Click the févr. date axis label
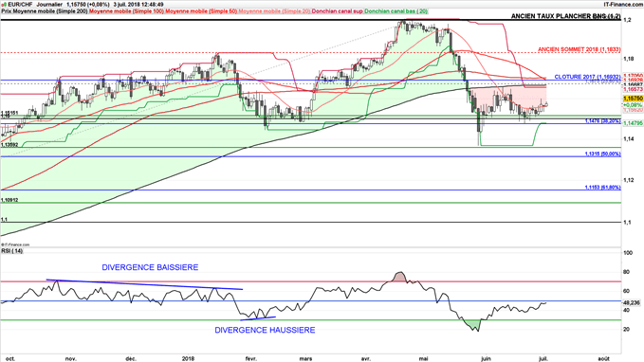This screenshot has height=362, width=644. 251,358
